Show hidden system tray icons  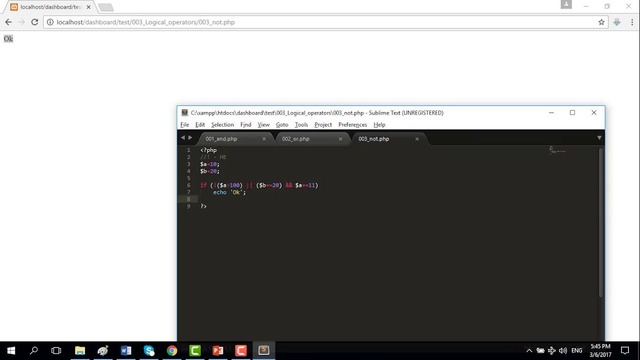[x=529, y=351]
